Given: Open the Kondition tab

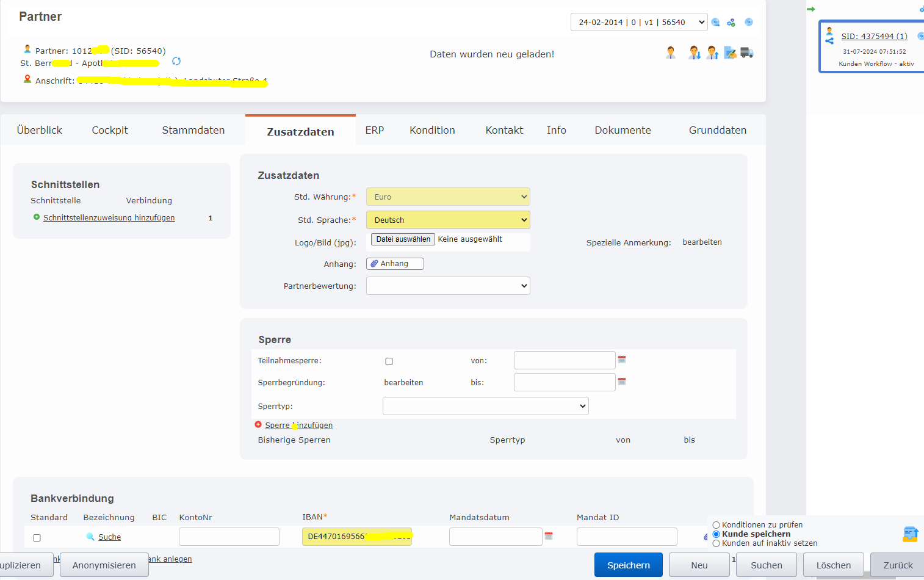Looking at the screenshot, I should point(432,130).
